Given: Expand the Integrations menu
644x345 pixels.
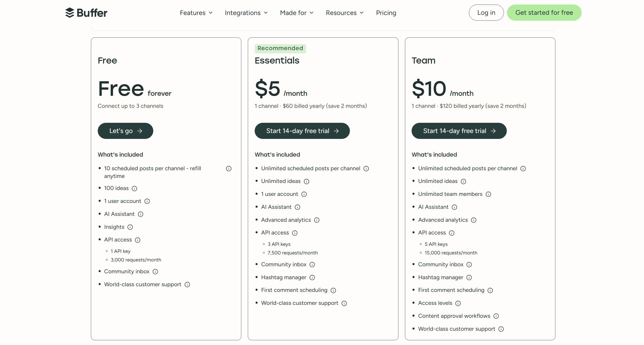Looking at the screenshot, I should (246, 13).
